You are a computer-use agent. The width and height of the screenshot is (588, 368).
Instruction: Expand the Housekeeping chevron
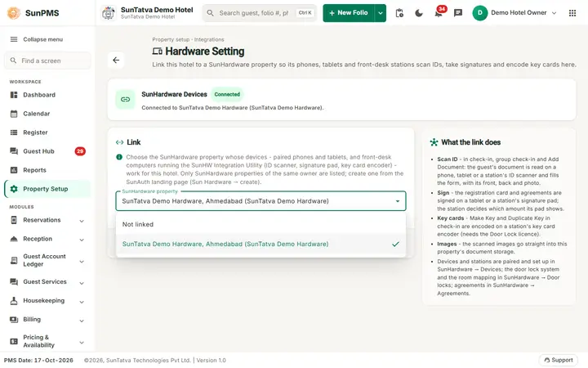pos(82,302)
